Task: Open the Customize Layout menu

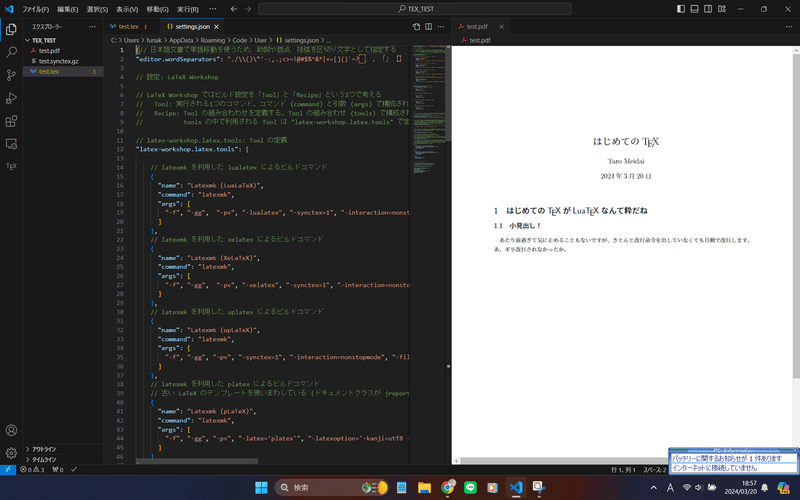Action: 722,9
